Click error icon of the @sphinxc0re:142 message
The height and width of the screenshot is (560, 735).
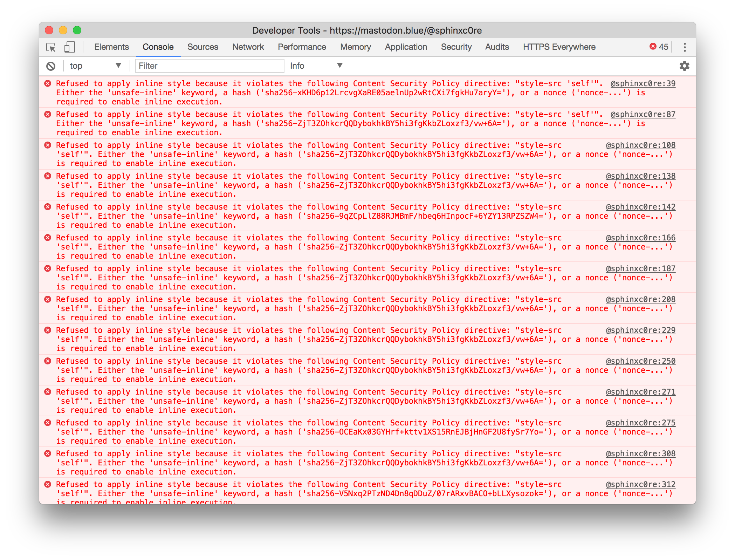(x=48, y=207)
